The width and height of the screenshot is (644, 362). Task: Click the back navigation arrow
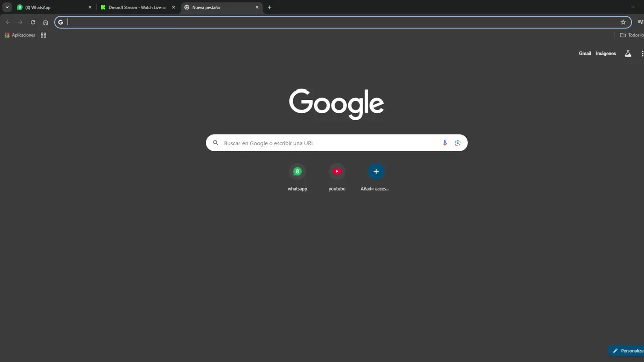[x=8, y=22]
